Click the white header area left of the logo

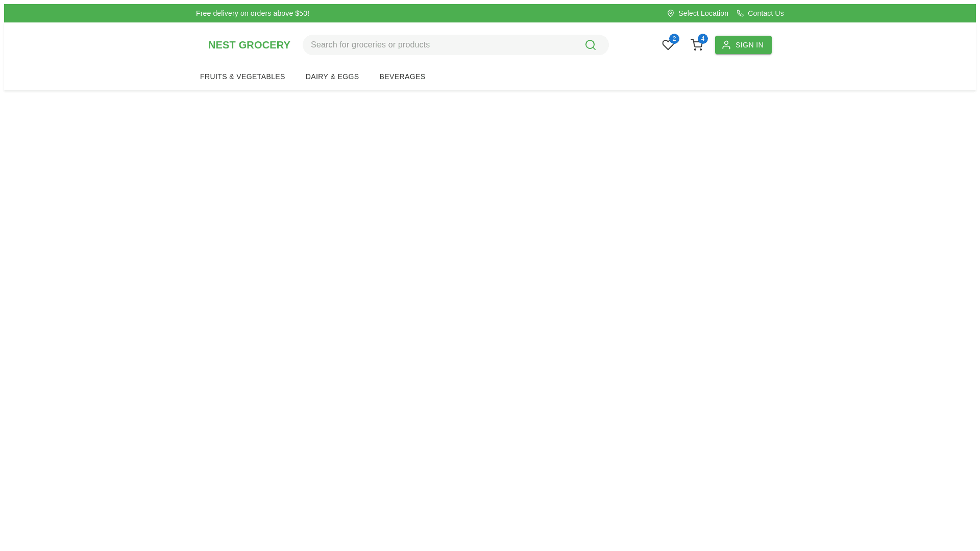pos(102,46)
